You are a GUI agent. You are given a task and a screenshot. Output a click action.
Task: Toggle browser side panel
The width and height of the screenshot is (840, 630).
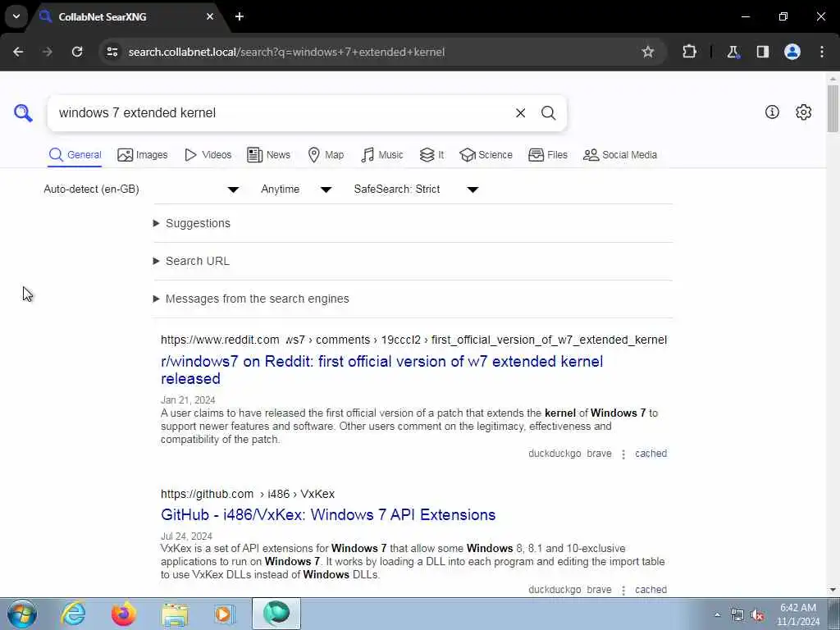[x=763, y=52]
